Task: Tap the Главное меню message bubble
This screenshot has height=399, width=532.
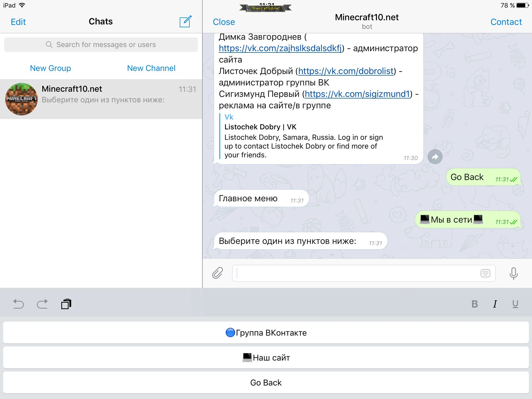Action: pos(261,198)
